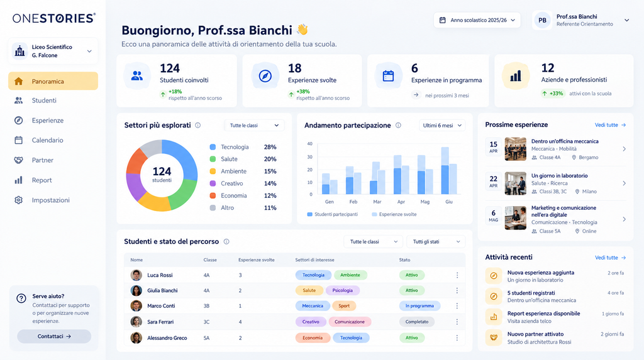
Task: Click the Tecnologia tag for Luca Rossi
Action: (313, 275)
